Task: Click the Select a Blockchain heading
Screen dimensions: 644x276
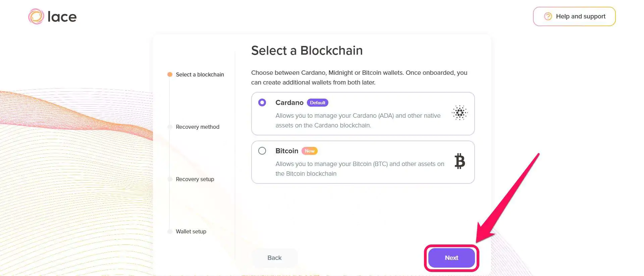Action: pyautogui.click(x=307, y=50)
